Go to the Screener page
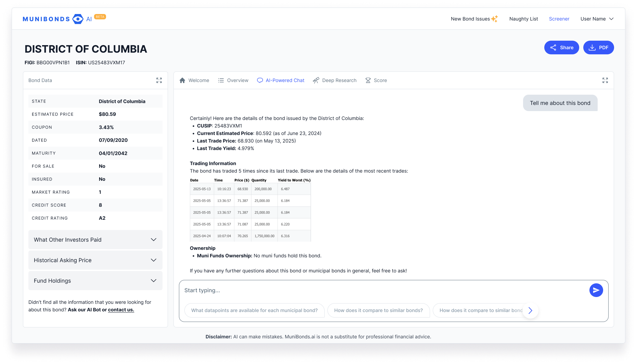 [x=559, y=19]
